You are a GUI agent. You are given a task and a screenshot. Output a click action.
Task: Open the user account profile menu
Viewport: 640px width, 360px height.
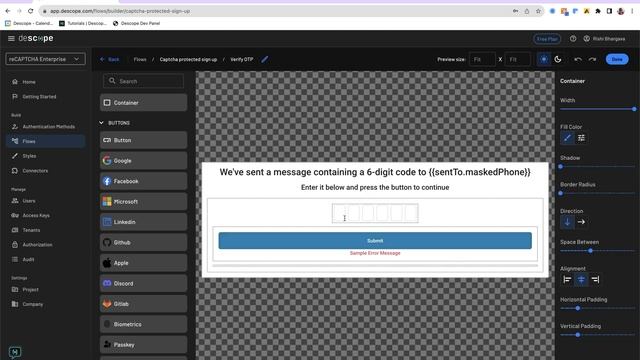coord(604,39)
